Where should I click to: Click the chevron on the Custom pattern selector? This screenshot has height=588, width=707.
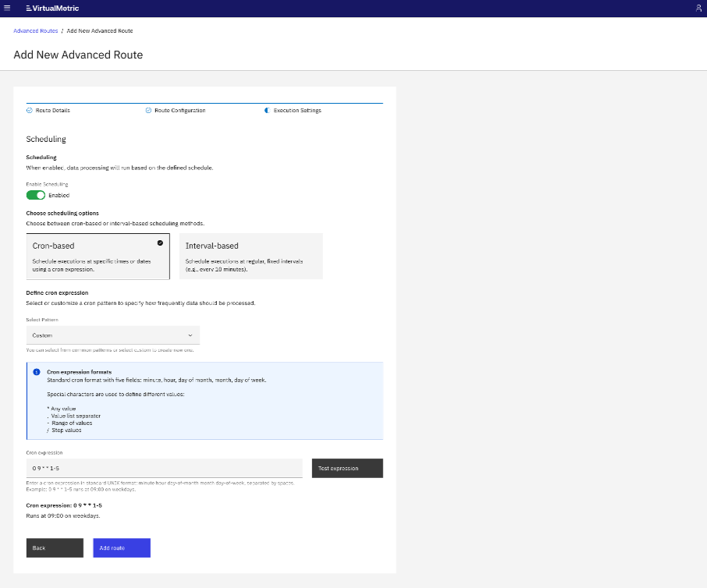point(190,334)
